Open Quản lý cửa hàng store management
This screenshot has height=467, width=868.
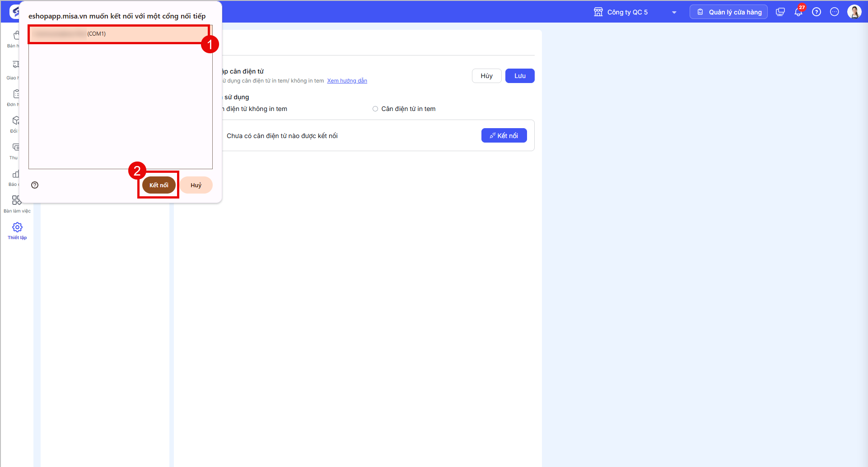pos(728,12)
